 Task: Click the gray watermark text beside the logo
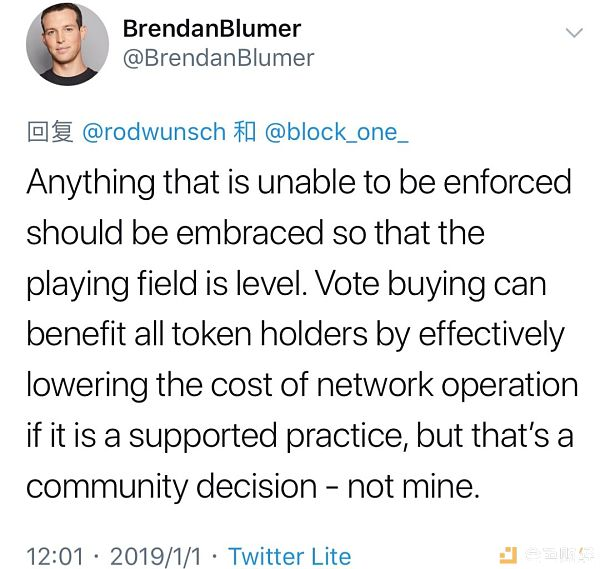pos(558,554)
